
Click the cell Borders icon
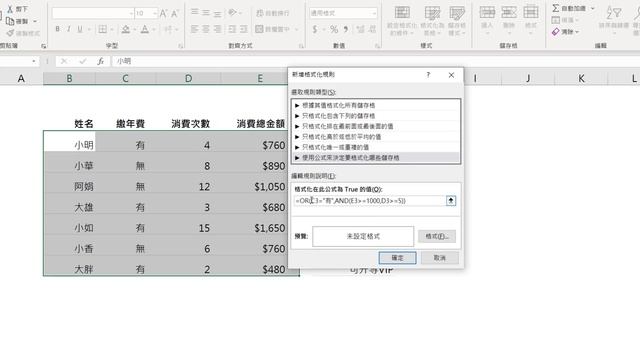tap(102, 29)
